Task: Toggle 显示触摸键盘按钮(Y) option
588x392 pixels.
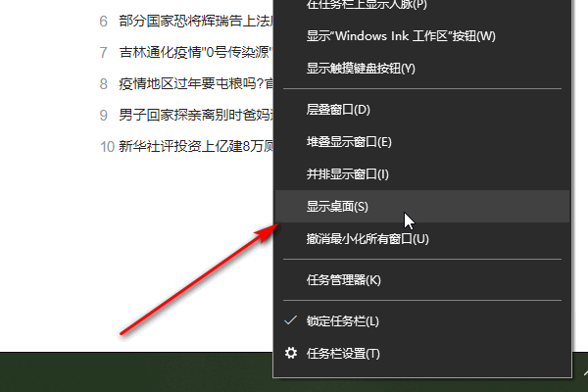Action: tap(422, 69)
